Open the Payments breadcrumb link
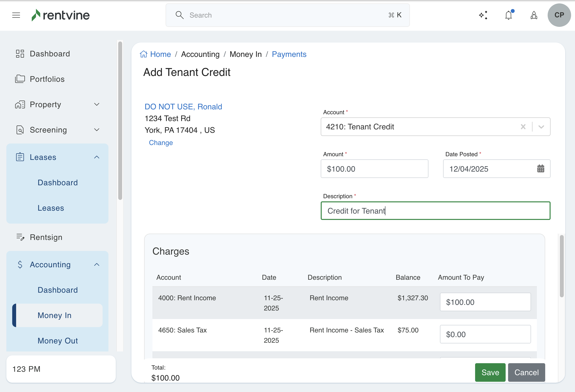 [x=289, y=54]
